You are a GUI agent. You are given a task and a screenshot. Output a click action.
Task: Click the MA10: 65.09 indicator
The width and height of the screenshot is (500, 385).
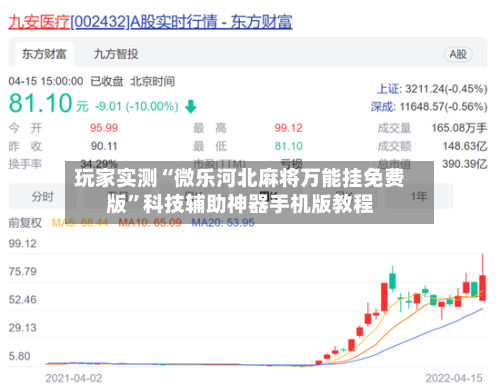point(150,223)
